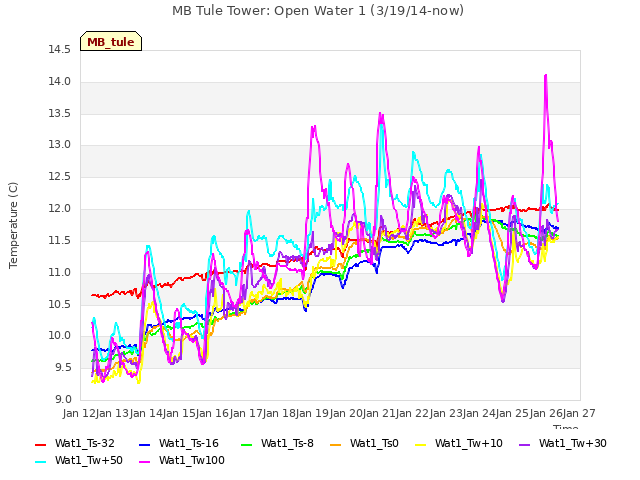
Task: Click the Jan 15 x-axis date label
Action: (x=179, y=413)
